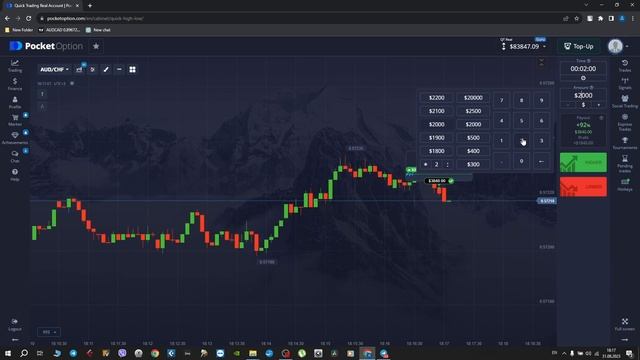Select the $500 preset amount

point(473,138)
